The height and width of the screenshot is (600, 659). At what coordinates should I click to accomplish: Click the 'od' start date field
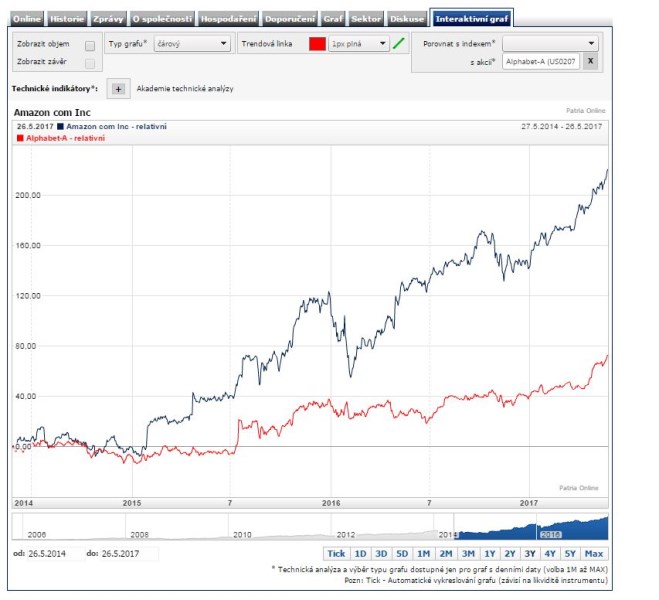point(54,553)
